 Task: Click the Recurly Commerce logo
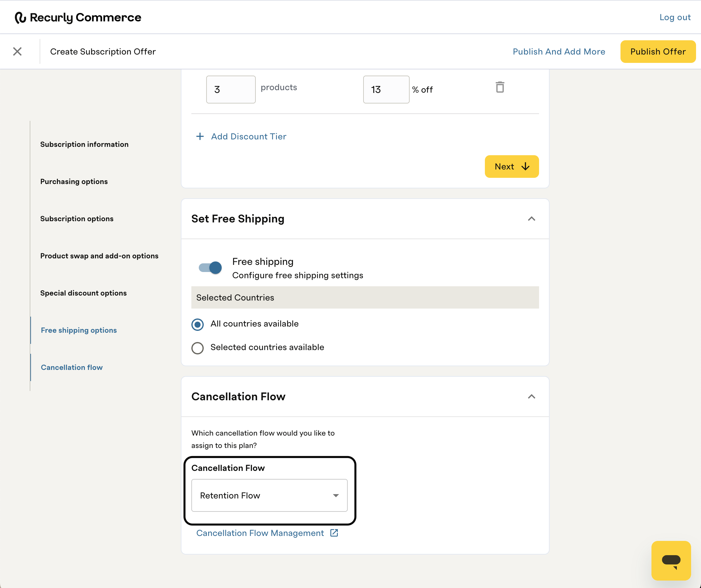pyautogui.click(x=78, y=17)
